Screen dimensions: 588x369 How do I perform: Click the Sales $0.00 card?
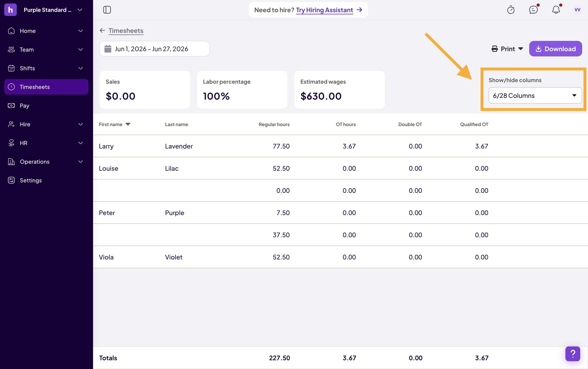coord(145,90)
